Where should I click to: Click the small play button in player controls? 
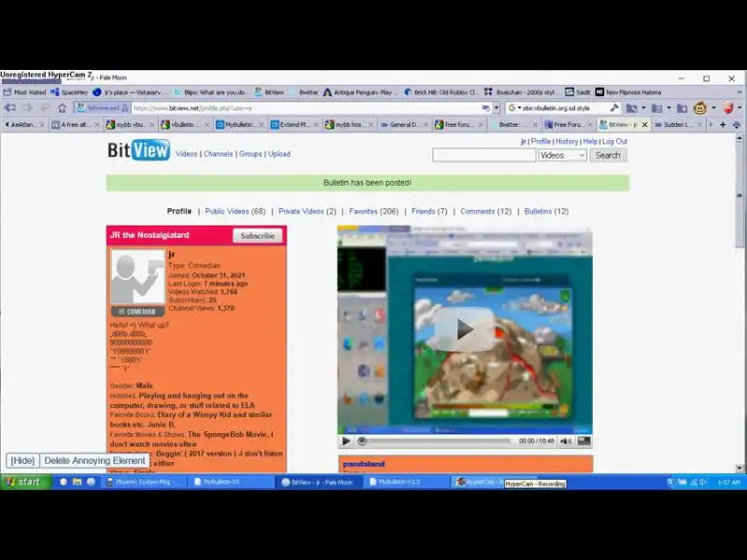click(346, 441)
